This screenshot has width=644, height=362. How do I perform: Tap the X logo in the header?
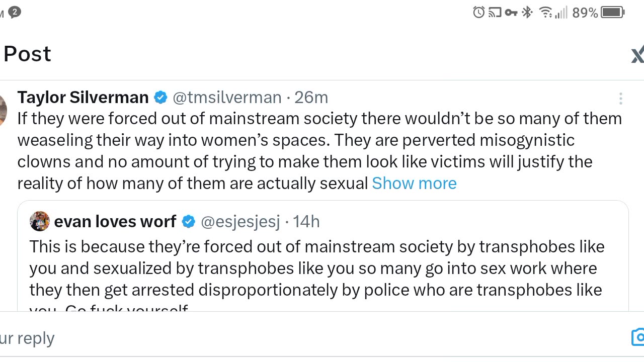637,55
